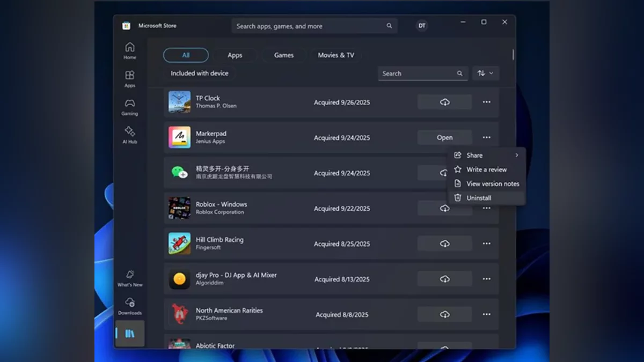Choose Uninstall from the context menu

click(x=479, y=198)
